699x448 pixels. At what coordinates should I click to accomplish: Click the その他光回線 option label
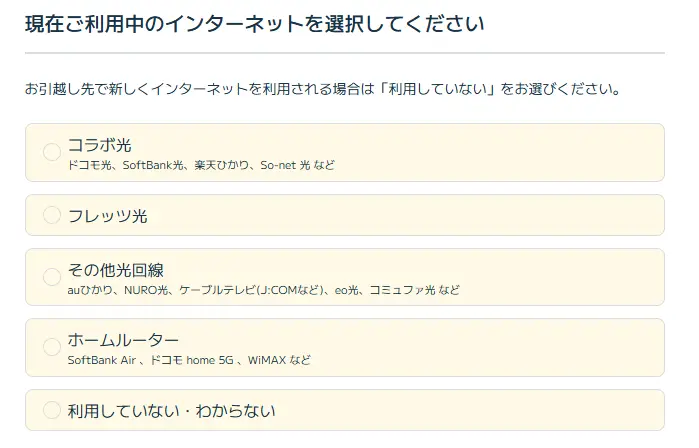(115, 270)
